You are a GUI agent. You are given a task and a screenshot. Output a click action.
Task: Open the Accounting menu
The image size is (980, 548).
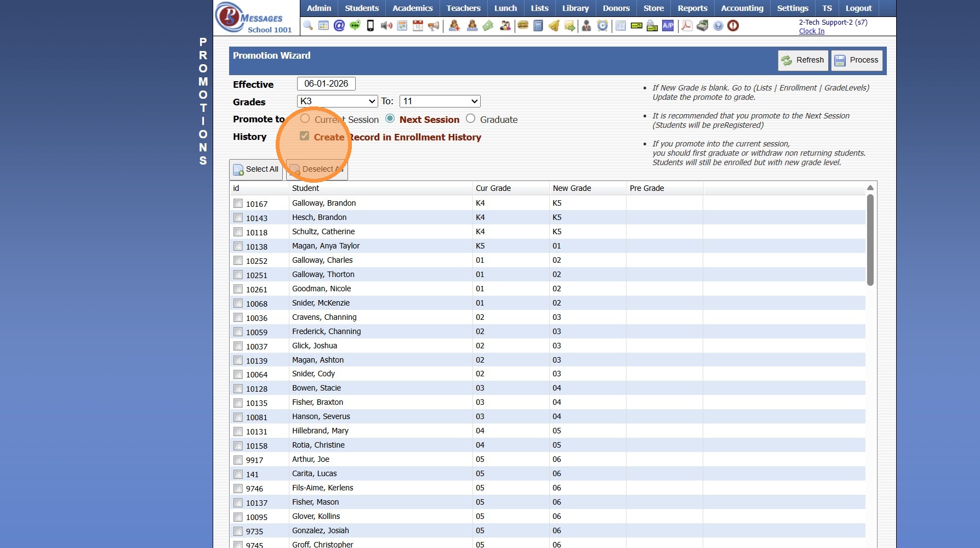click(742, 8)
